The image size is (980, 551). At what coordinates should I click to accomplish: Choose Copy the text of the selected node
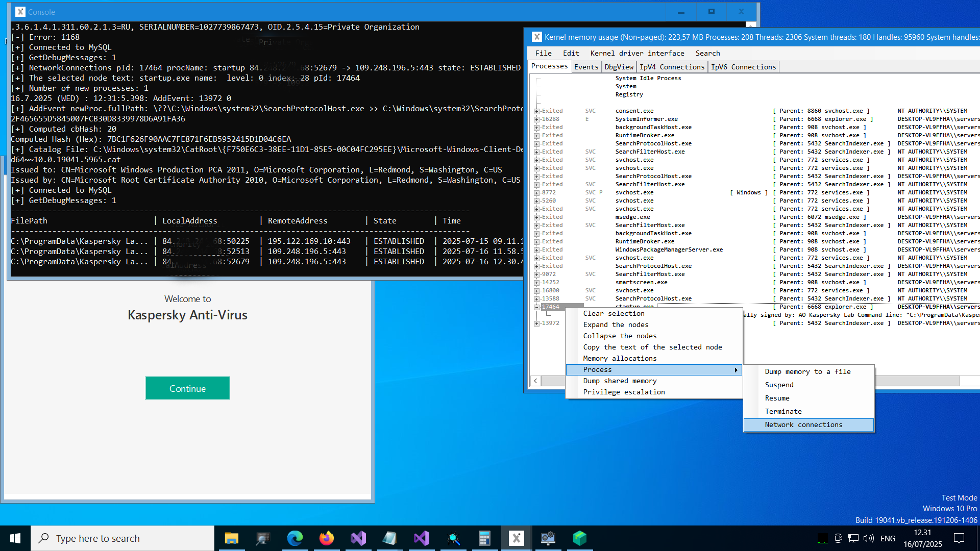(654, 347)
